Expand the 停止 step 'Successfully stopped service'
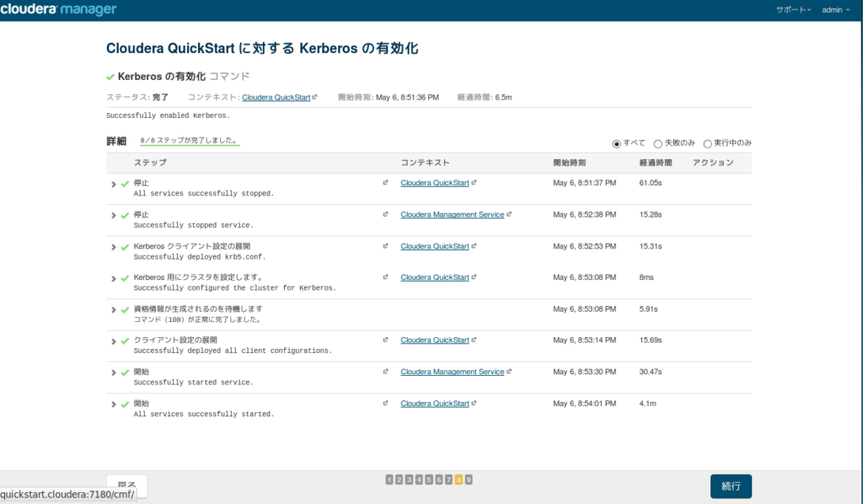Image resolution: width=863 pixels, height=504 pixels. pos(114,216)
